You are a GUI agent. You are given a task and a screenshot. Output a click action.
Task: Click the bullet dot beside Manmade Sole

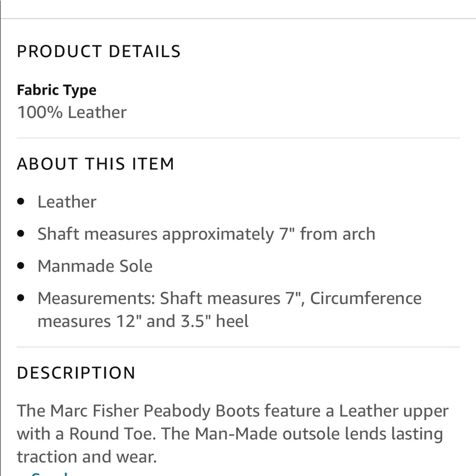pyautogui.click(x=20, y=266)
